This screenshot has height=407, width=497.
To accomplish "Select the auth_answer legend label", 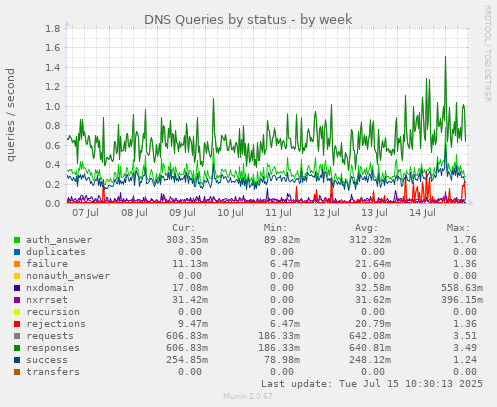I will pos(59,240).
